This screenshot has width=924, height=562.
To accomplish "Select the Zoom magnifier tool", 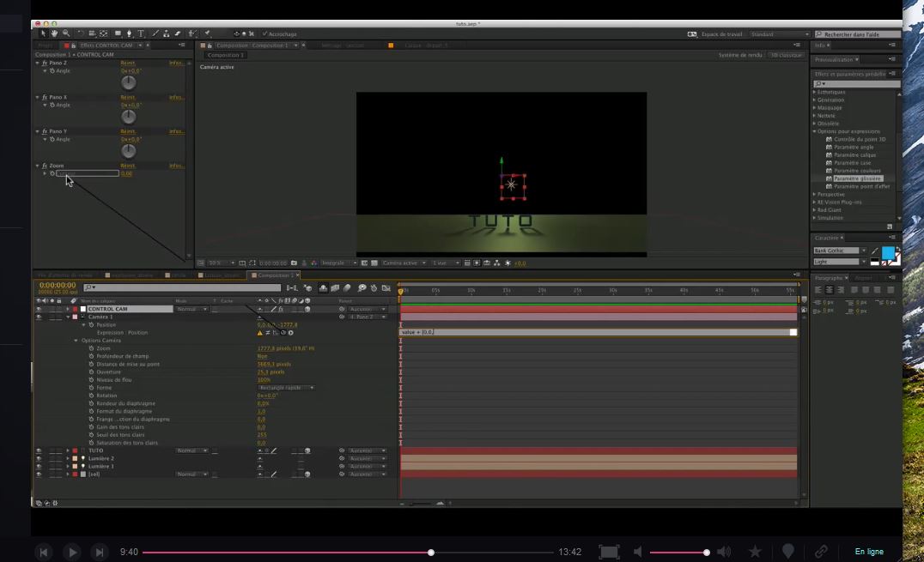I will 65,33.
